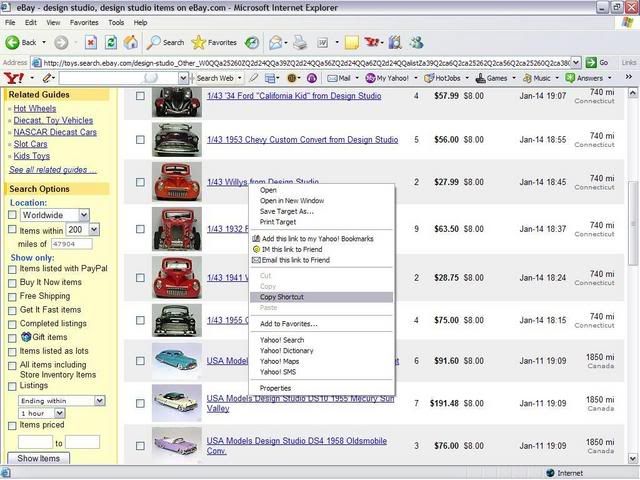Open Favorites star toolbar button
This screenshot has height=480, width=640.
(214, 42)
